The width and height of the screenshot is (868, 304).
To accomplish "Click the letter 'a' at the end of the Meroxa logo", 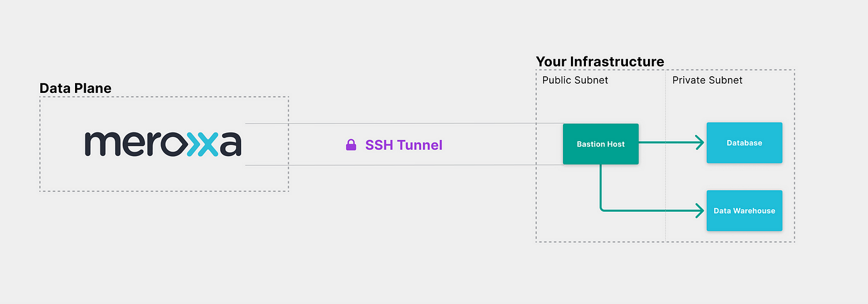I will (x=229, y=144).
